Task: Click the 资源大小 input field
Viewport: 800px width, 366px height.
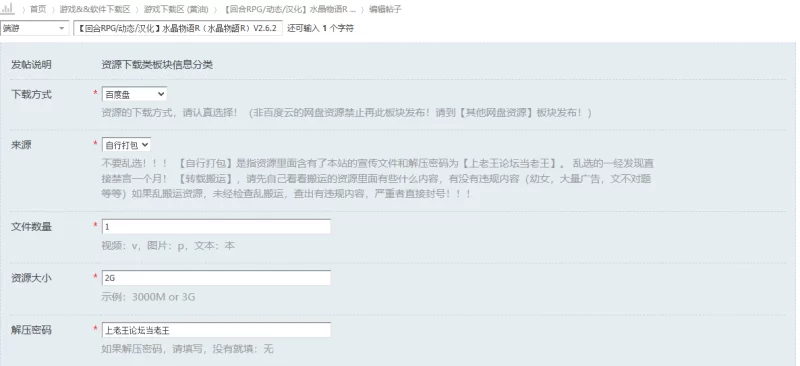Action: pyautogui.click(x=216, y=278)
